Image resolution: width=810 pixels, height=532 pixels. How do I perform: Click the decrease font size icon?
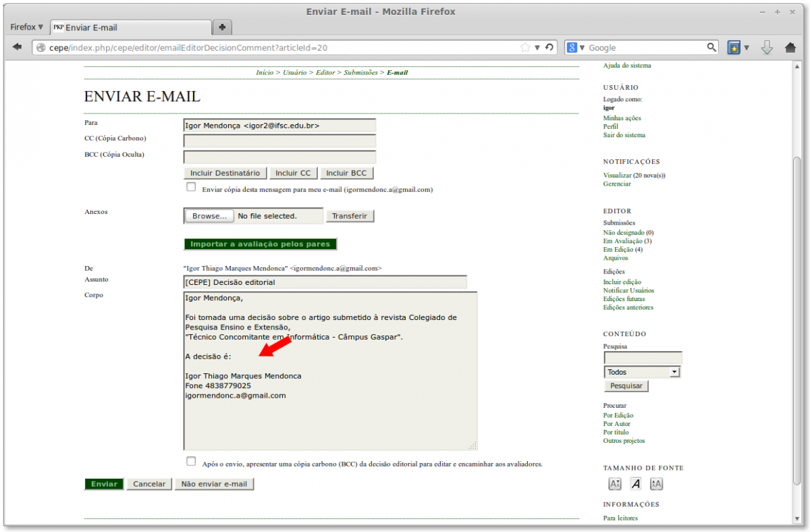(x=615, y=483)
